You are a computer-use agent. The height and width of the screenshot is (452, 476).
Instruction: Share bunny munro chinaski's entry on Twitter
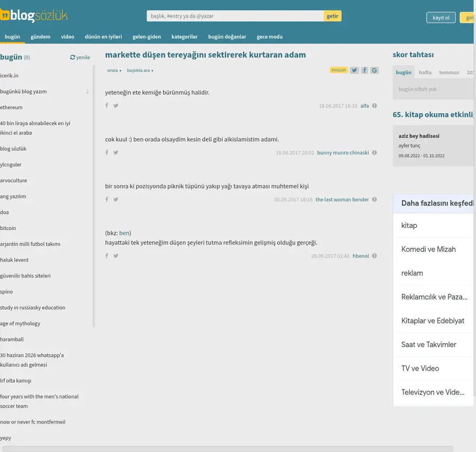coord(116,152)
